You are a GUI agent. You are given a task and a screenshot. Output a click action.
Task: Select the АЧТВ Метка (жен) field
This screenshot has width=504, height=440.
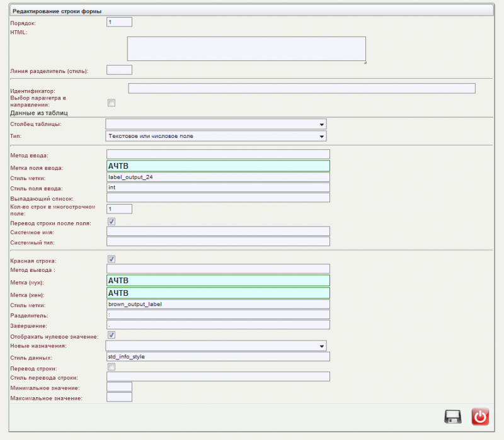[x=217, y=292]
